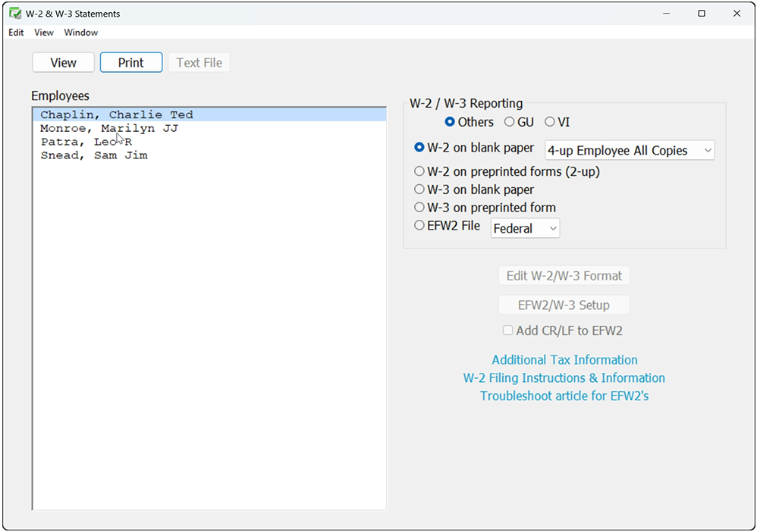The width and height of the screenshot is (757, 532).
Task: Choose the GU reporting option
Action: tap(509, 122)
